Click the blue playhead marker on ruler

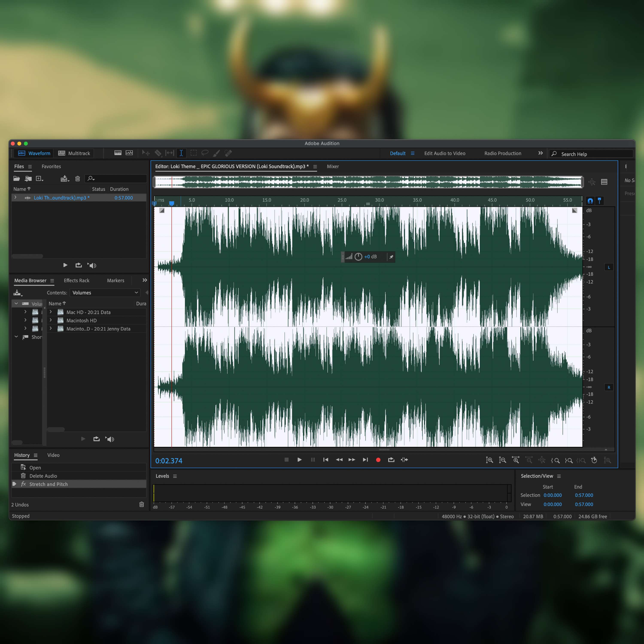click(x=172, y=203)
